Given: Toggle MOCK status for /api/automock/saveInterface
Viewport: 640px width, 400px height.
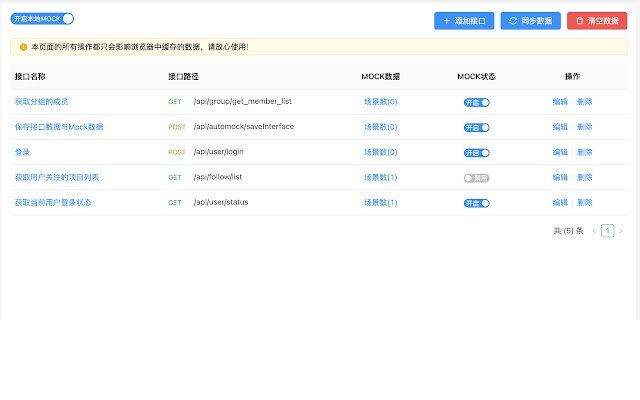Looking at the screenshot, I should coord(476,128).
